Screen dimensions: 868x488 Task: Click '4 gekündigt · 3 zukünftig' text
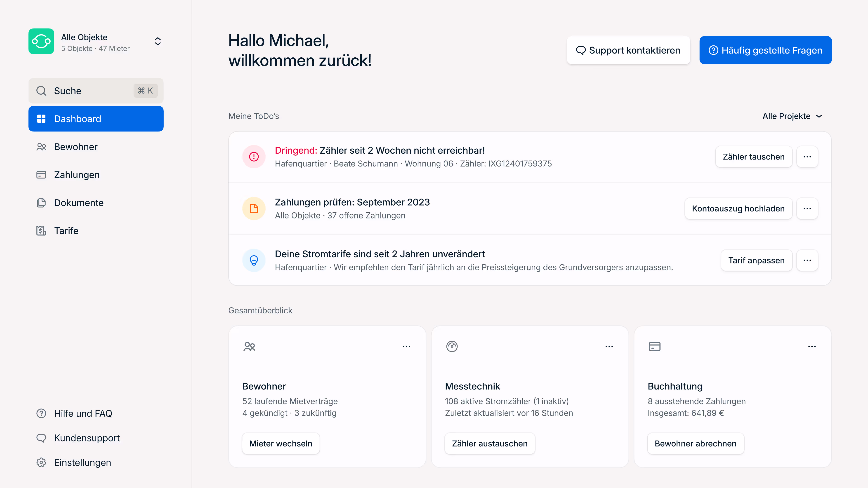(289, 413)
